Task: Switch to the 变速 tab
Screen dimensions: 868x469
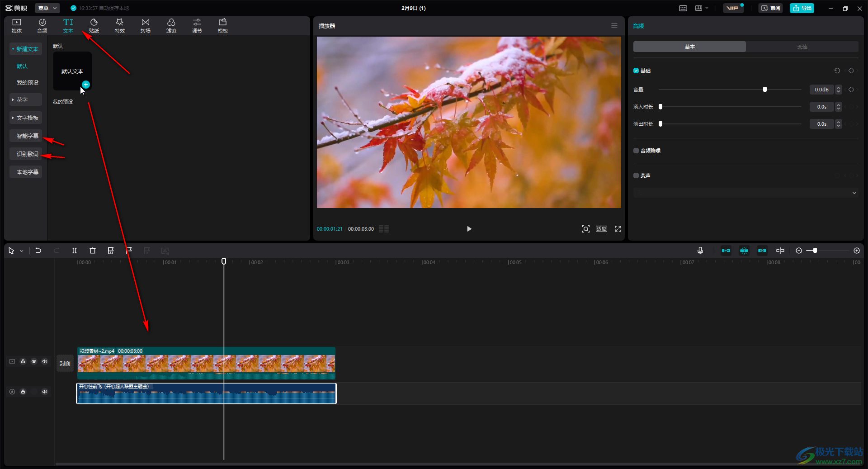Action: (x=802, y=47)
